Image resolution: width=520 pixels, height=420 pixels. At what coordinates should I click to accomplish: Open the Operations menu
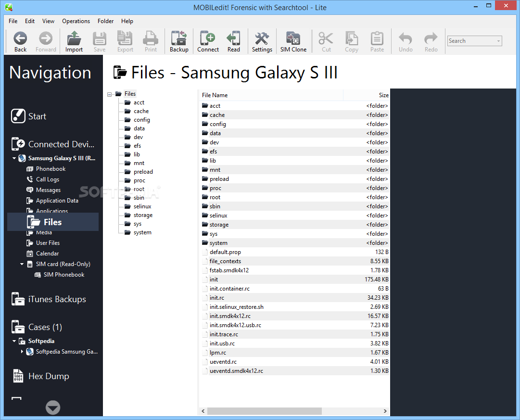tap(76, 21)
